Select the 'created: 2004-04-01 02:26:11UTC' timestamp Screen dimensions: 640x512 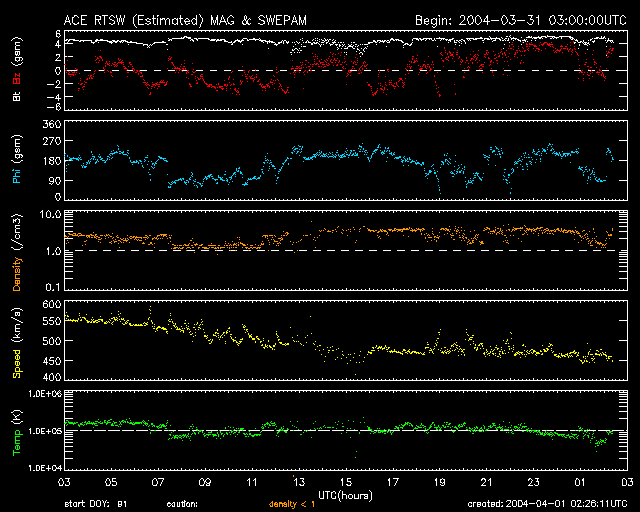click(547, 504)
